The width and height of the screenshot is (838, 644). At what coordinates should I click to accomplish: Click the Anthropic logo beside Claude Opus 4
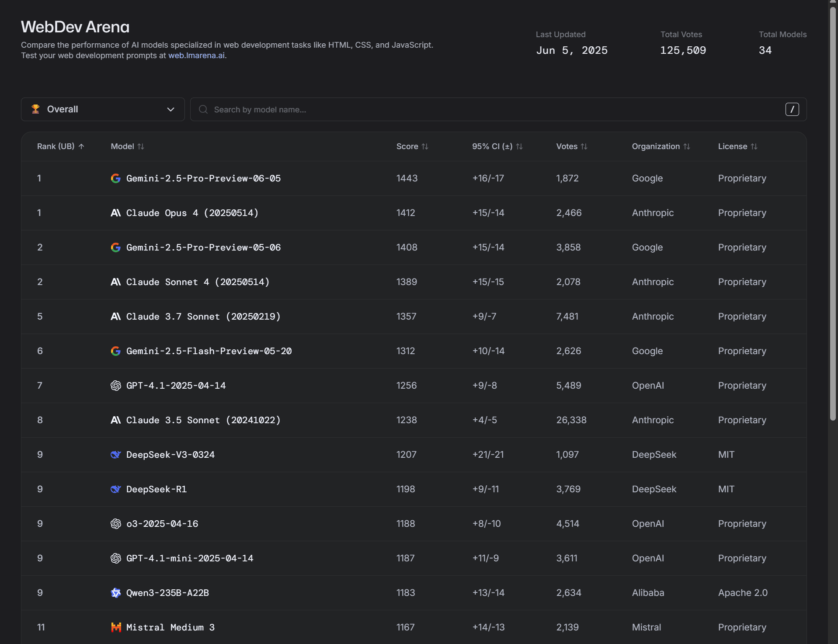[x=115, y=213]
